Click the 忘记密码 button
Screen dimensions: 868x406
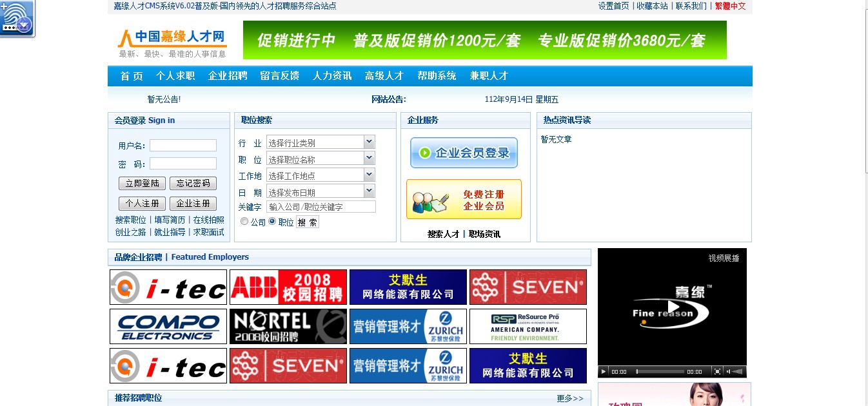point(193,184)
